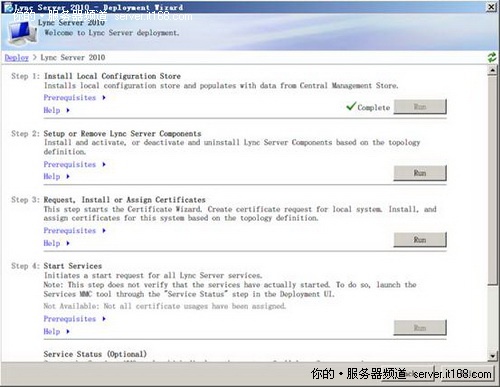The width and height of the screenshot is (500, 387).
Task: Click the scrollbar down arrow
Action: click(492, 356)
